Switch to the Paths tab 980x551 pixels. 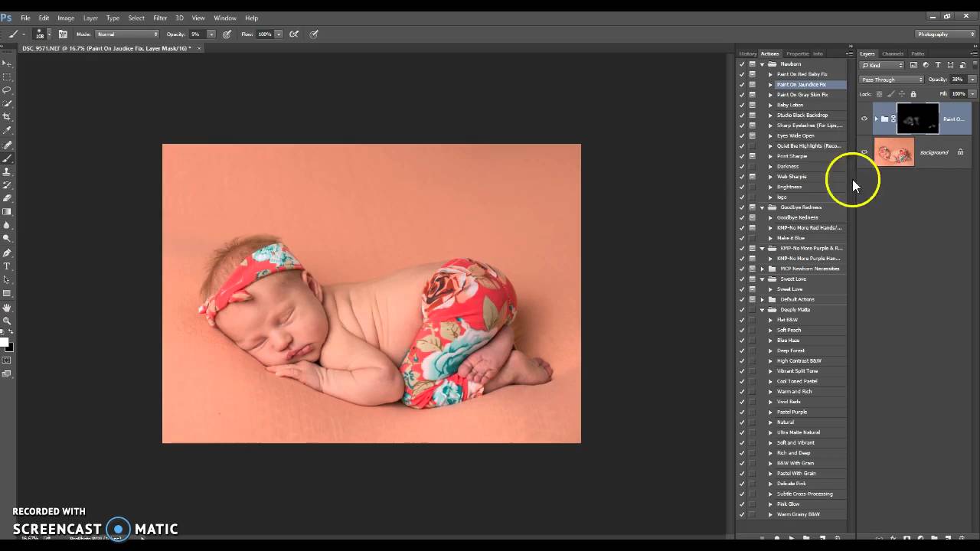918,54
